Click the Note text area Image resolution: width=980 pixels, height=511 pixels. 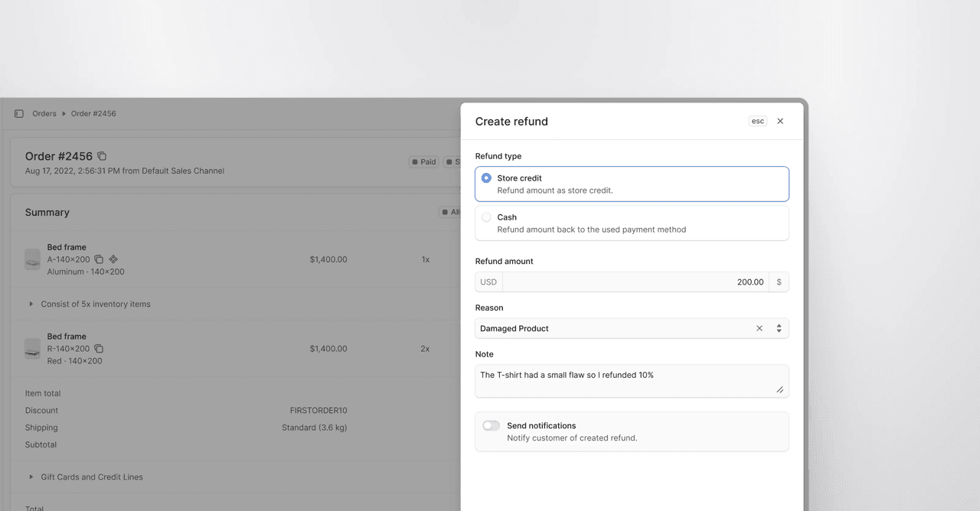[632, 381]
